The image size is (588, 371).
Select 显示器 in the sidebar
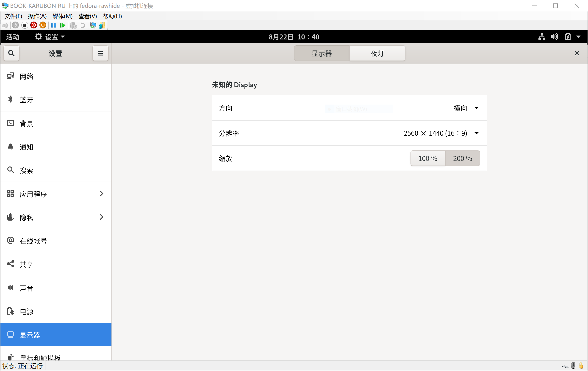[56, 335]
